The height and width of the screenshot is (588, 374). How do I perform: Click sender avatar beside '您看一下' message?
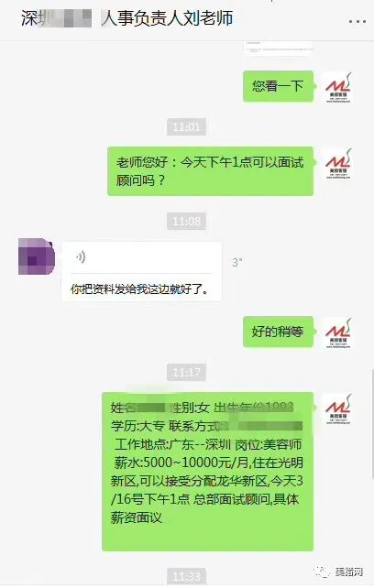(338, 88)
